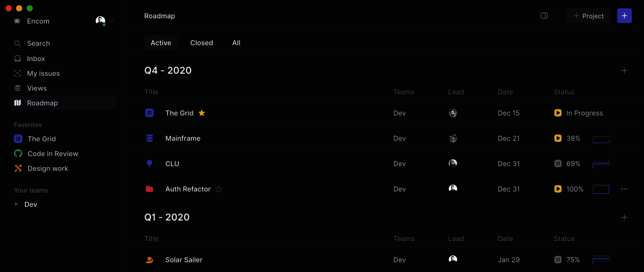Open the Code in Review GitHub favorite
The height and width of the screenshot is (272, 644).
tap(52, 154)
